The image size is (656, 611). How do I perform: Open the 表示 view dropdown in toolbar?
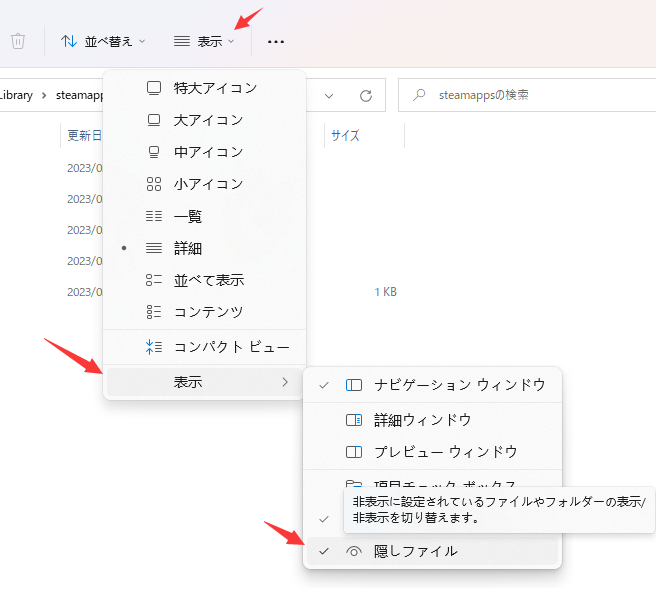(x=204, y=41)
